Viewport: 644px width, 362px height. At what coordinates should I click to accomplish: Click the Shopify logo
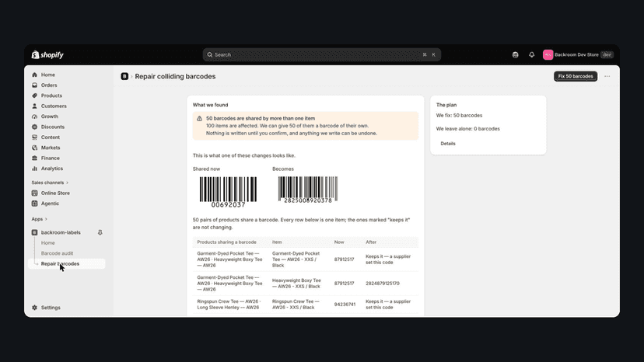pyautogui.click(x=47, y=54)
